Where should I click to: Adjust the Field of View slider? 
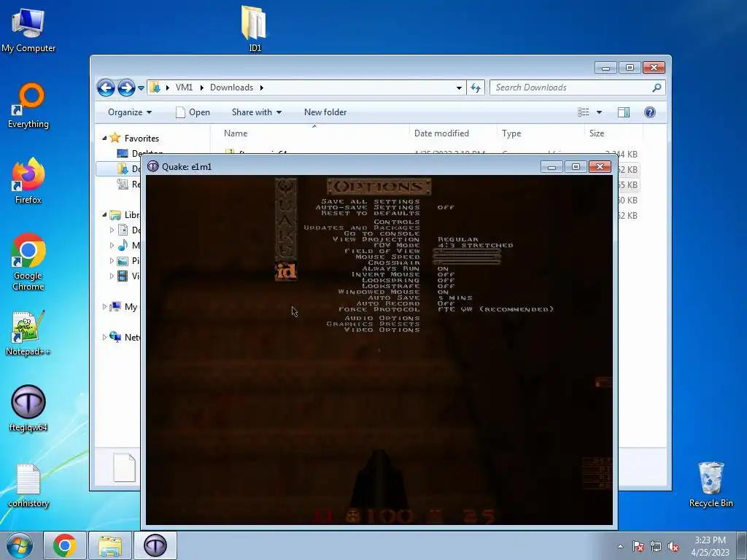(467, 251)
